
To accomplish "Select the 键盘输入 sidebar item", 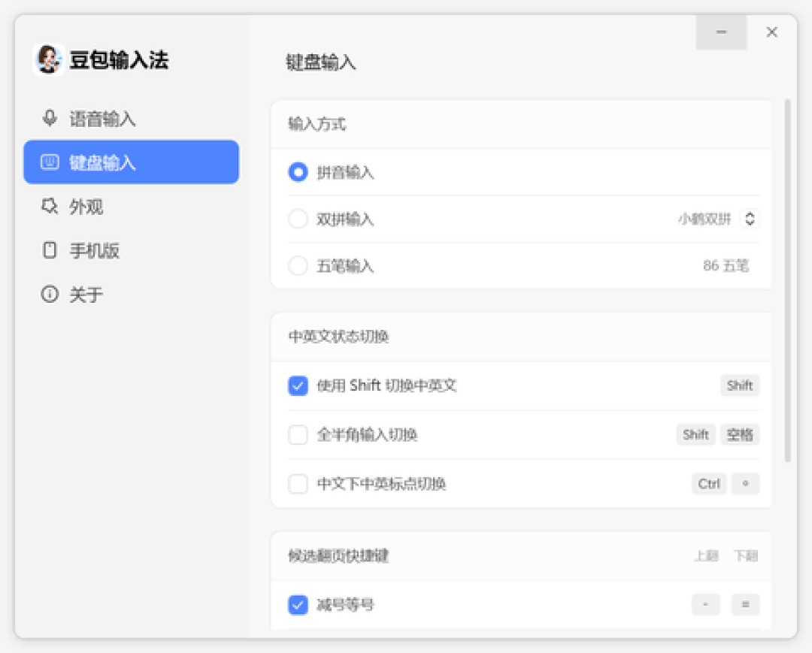I will [131, 162].
